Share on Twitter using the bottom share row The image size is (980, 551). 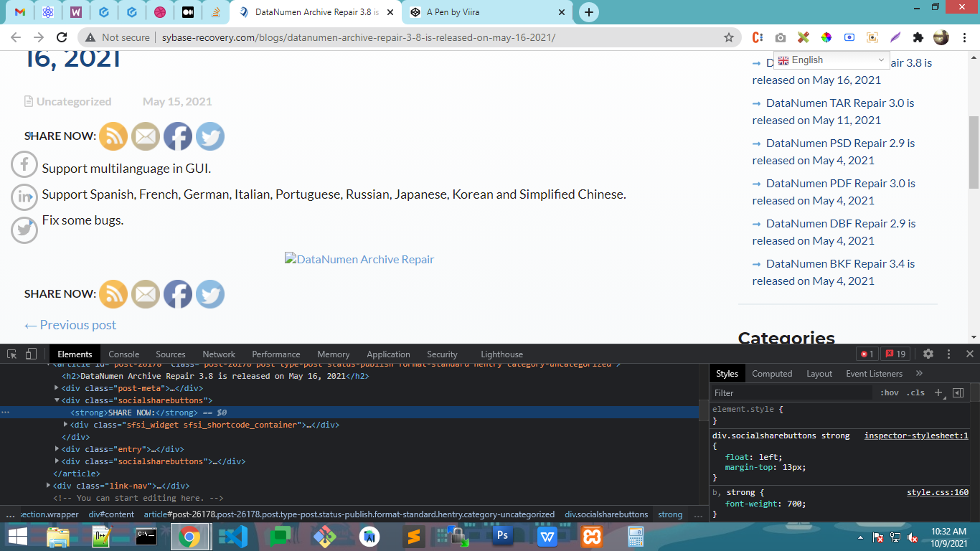[x=210, y=294]
